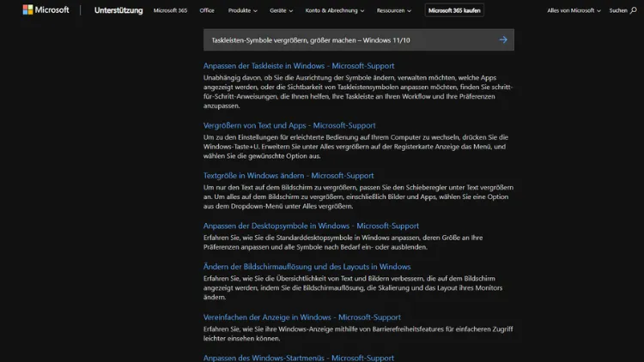Screen dimensions: 644x362
Task: Open the Office nav item
Action: point(207,10)
